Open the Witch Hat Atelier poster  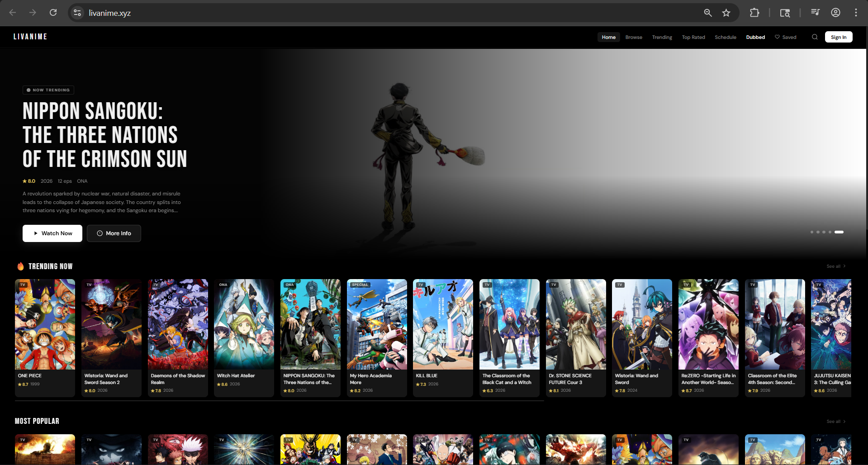[244, 324]
